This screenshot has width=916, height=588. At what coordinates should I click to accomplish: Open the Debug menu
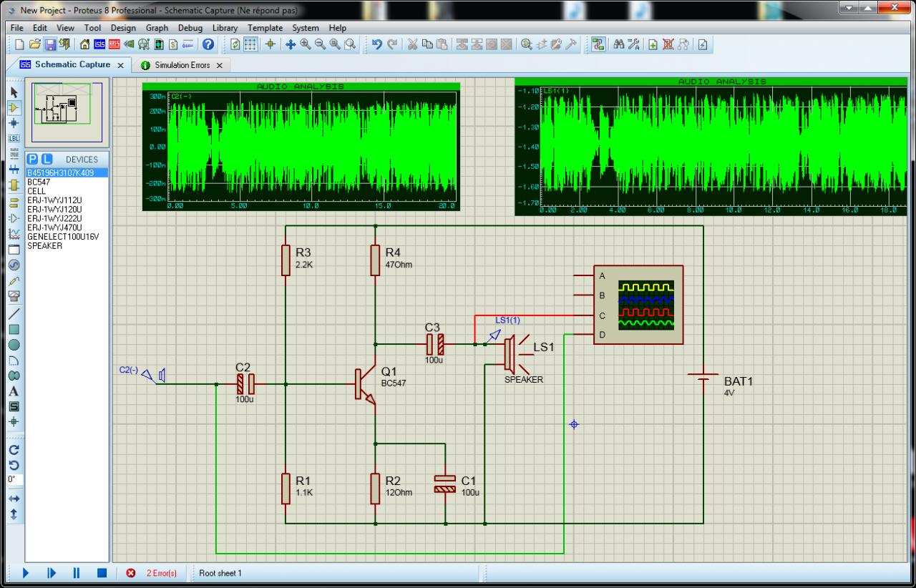coord(190,28)
